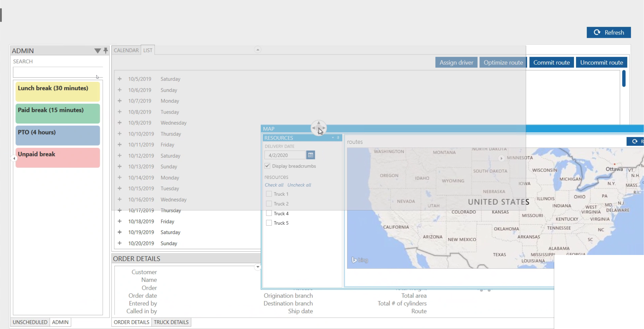Collapse order details using round down arrow
Screen dimensions: 644x329
pyautogui.click(x=258, y=267)
